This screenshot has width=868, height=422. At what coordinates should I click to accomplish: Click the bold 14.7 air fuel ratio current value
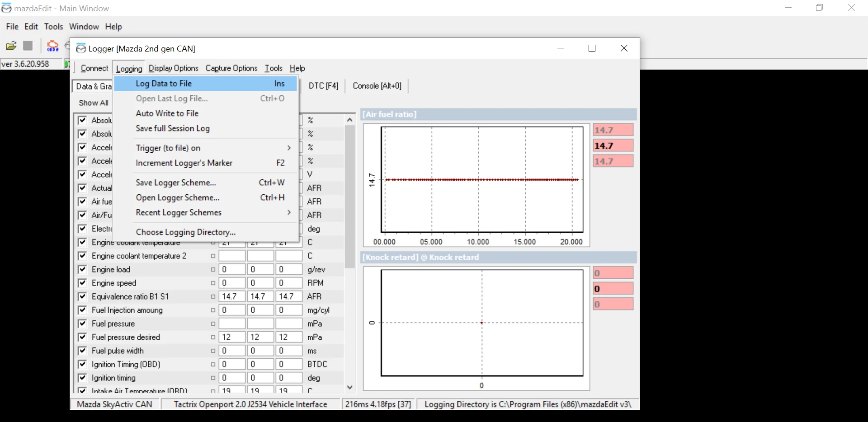(613, 145)
